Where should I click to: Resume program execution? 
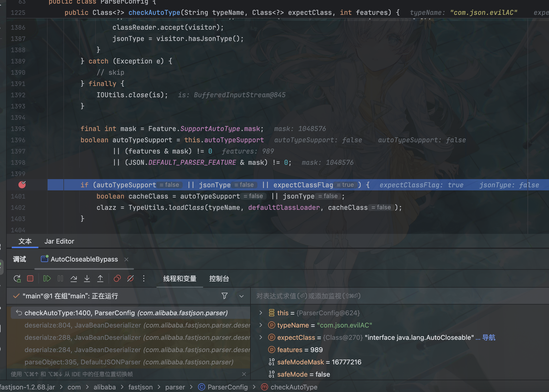(x=47, y=278)
